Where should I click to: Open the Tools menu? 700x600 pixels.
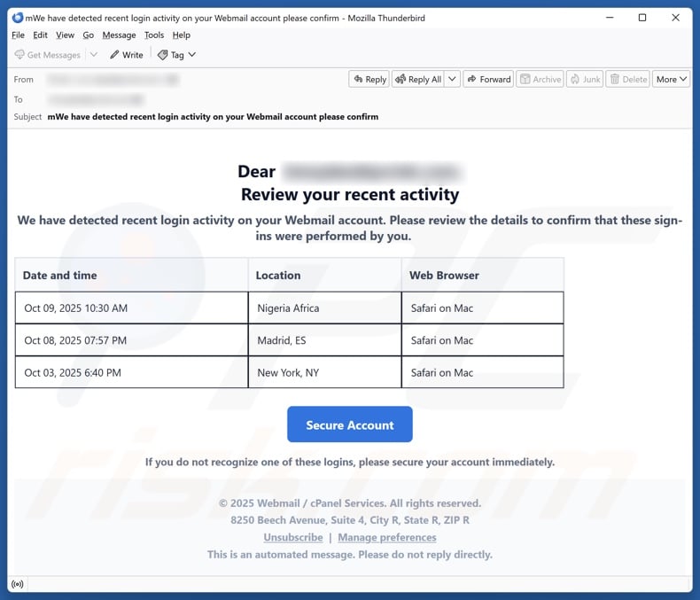pos(154,35)
